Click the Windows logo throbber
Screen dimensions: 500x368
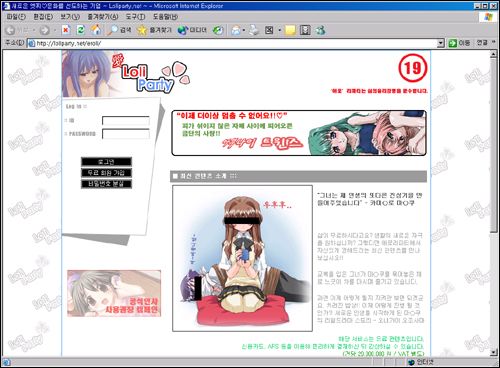[487, 17]
